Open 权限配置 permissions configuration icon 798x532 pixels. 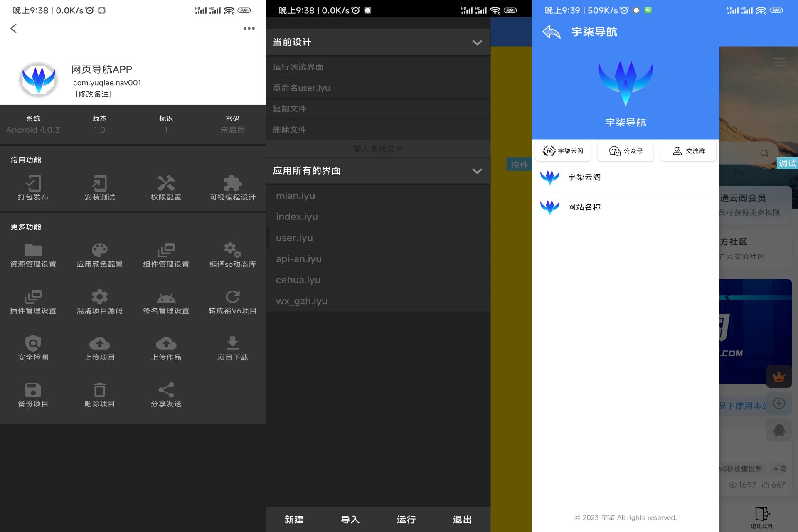point(166,187)
